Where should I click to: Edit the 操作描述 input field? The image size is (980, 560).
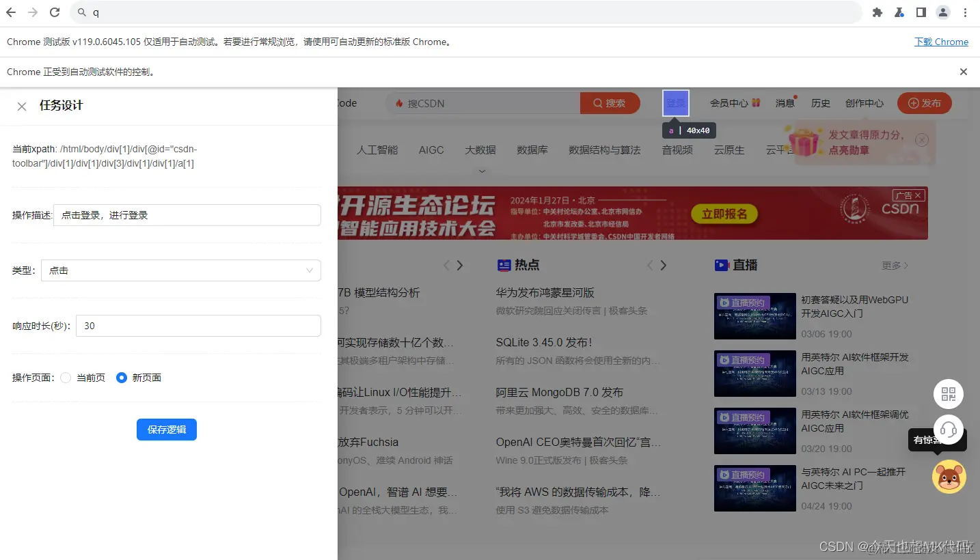point(187,215)
